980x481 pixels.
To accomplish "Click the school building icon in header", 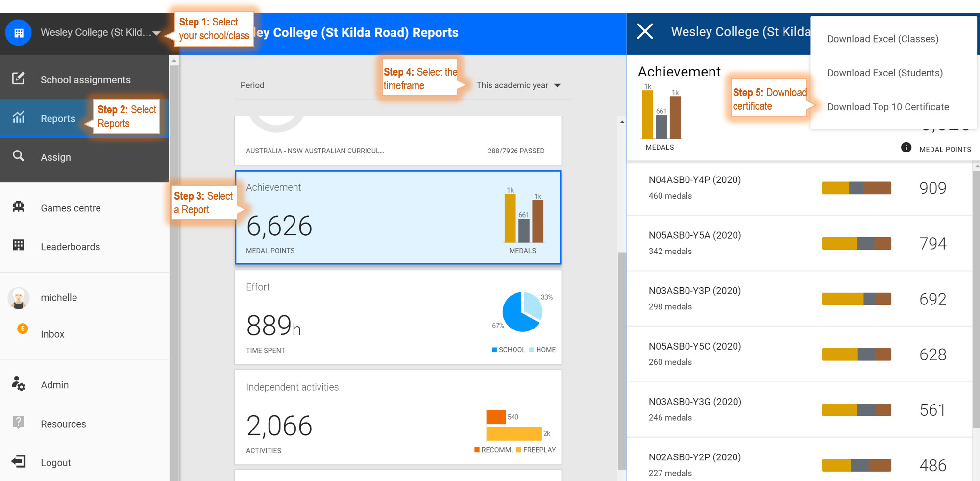I will 19,33.
